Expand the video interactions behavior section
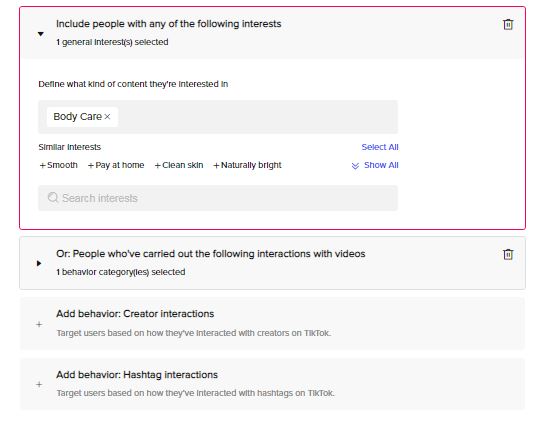Viewport: 554px width, 429px height. (39, 263)
